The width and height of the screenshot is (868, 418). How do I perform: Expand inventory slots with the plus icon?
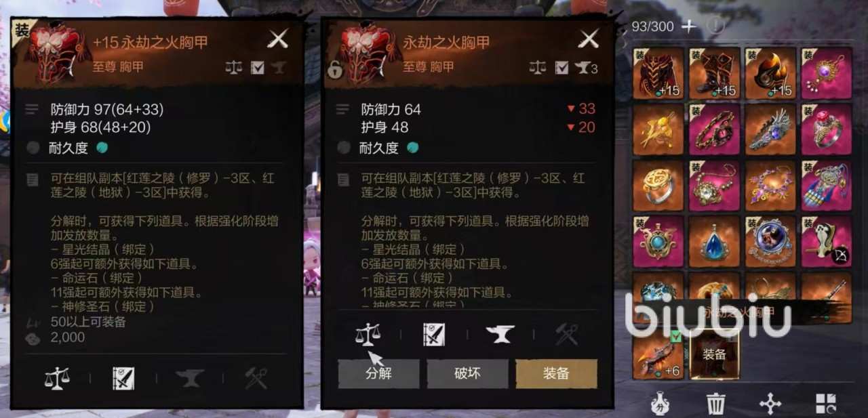(688, 26)
